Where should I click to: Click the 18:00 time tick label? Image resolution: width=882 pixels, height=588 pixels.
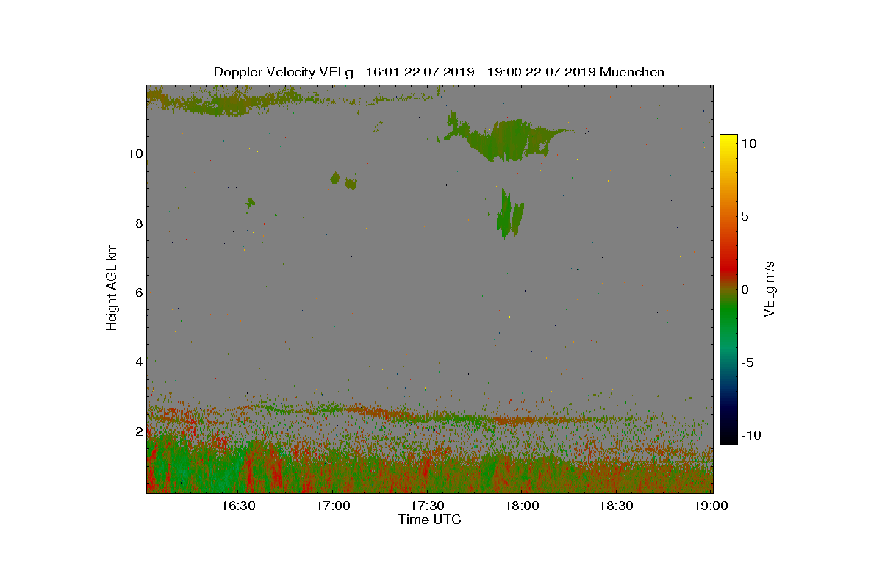pos(522,506)
